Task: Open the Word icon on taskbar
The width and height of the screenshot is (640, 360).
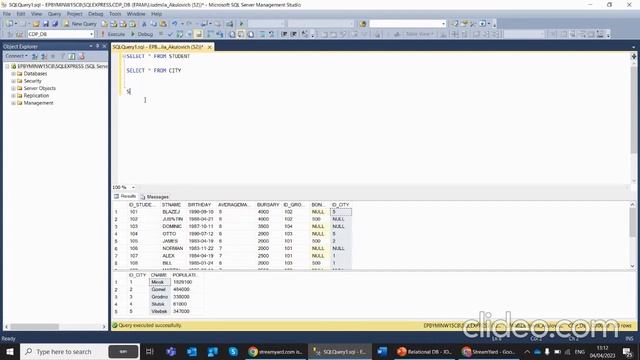Action: point(382,351)
